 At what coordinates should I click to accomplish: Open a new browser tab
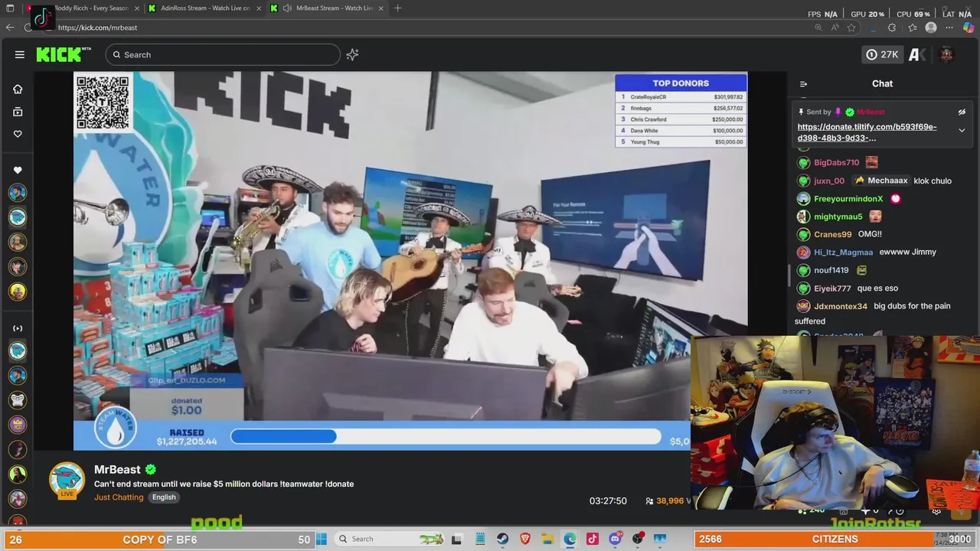pos(397,8)
